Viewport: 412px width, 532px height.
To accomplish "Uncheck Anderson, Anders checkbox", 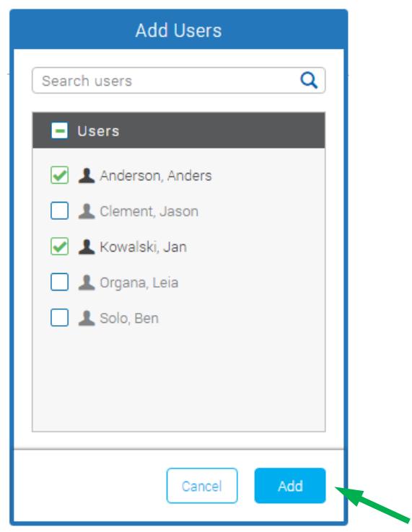I will (x=59, y=175).
